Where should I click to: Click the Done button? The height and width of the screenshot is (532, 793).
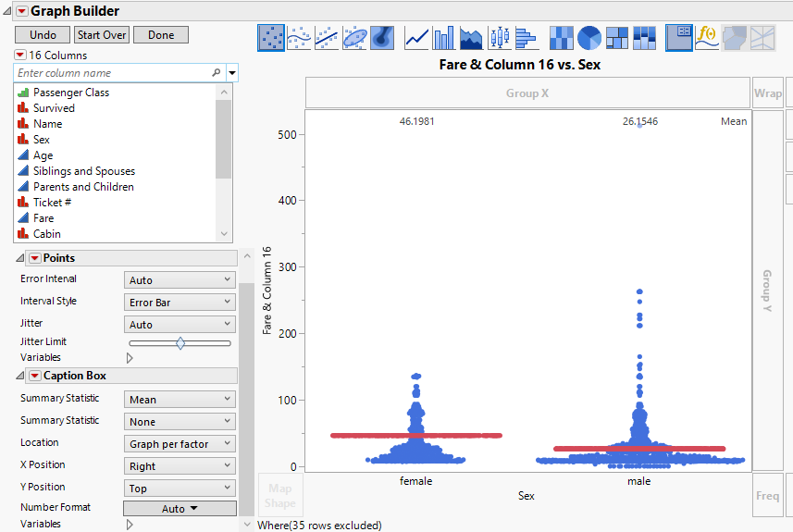(161, 35)
